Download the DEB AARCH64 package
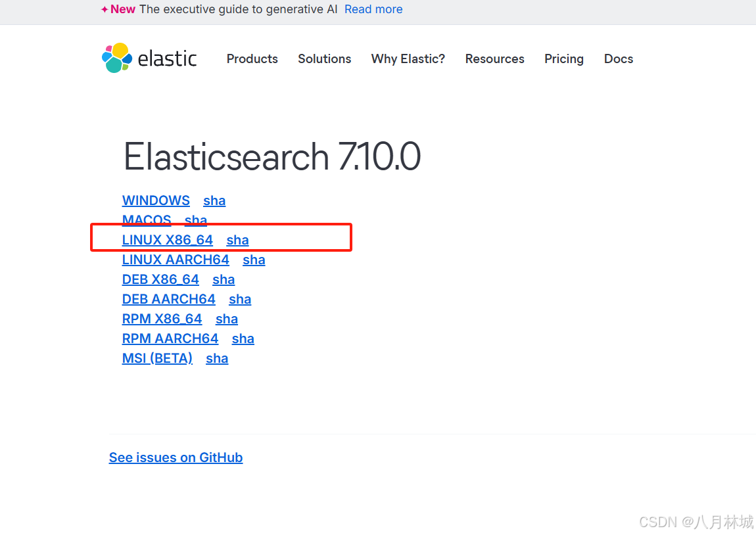This screenshot has width=756, height=535. pyautogui.click(x=169, y=299)
